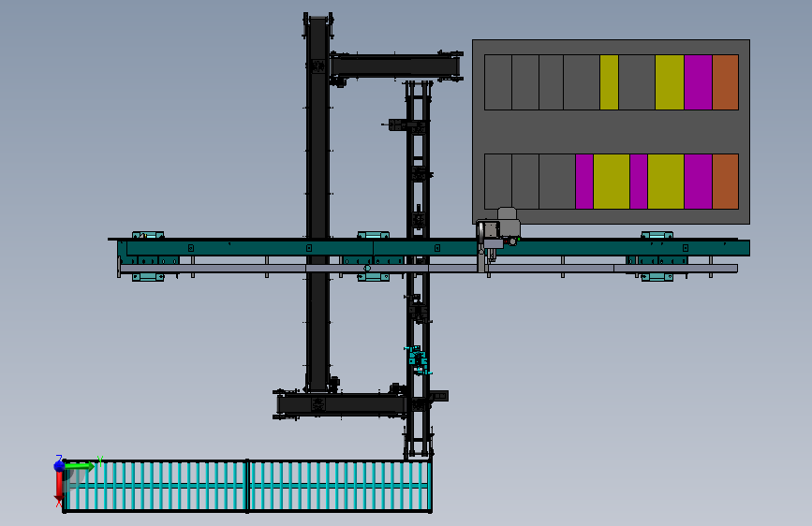812x526 pixels.
Task: Select the magenta block next to the lower orange block
Action: point(698,182)
